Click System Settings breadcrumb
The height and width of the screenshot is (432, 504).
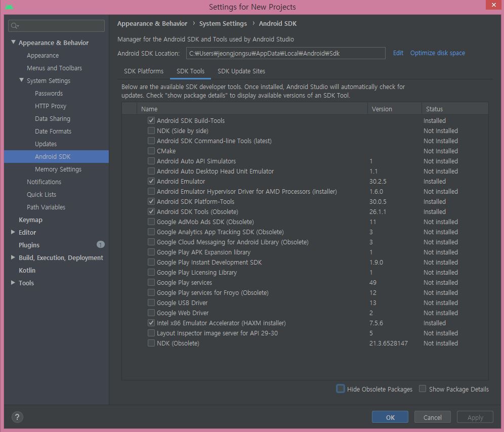tap(223, 23)
